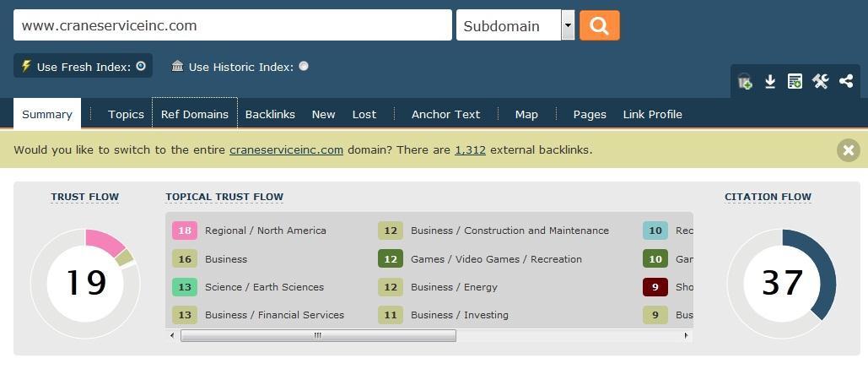Click the create report table icon

pos(795,82)
